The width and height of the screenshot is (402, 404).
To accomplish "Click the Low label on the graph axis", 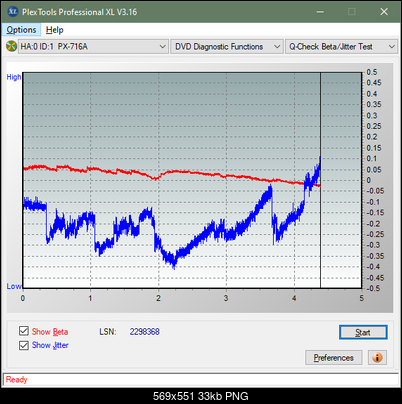I will pos(14,286).
